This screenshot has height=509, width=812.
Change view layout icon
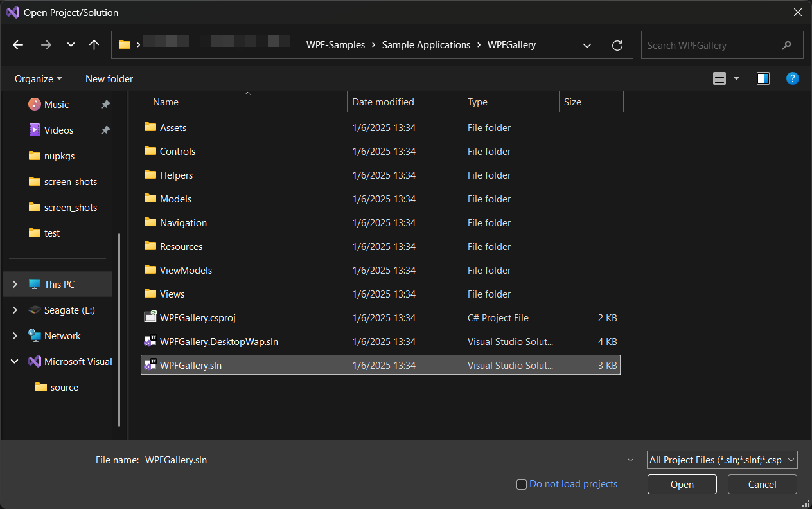coord(719,78)
